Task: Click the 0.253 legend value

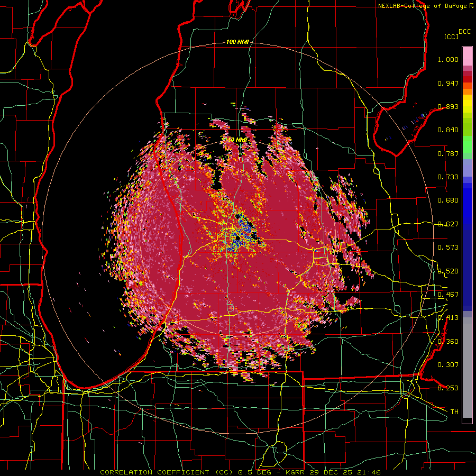Action: (x=448, y=388)
